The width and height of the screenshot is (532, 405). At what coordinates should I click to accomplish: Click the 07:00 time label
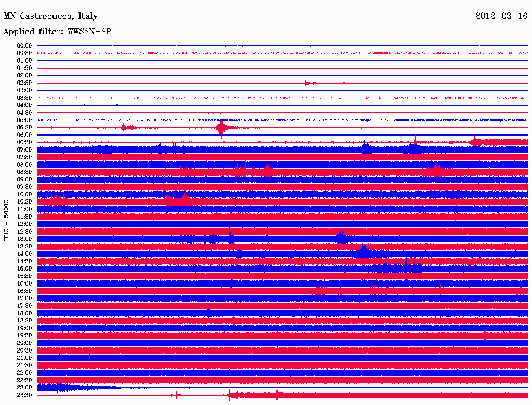click(24, 150)
